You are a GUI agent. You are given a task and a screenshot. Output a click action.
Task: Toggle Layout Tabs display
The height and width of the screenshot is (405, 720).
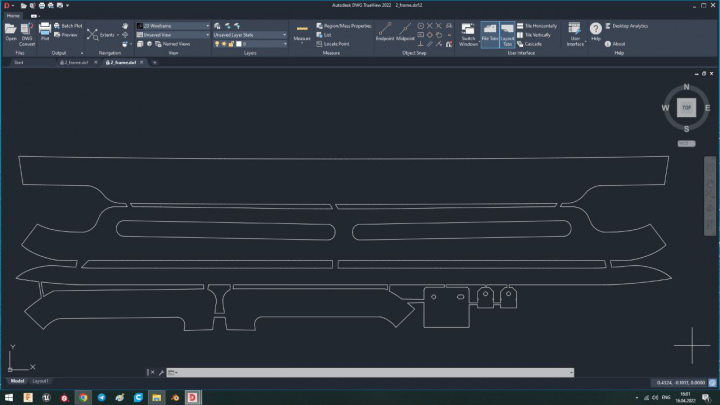[x=507, y=34]
